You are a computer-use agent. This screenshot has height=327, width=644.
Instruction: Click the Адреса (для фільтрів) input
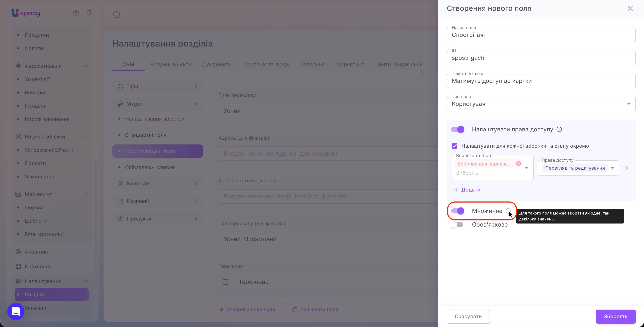328,154
